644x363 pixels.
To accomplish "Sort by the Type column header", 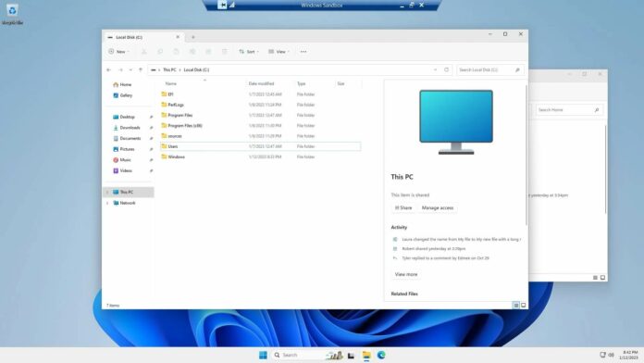I will pos(302,84).
